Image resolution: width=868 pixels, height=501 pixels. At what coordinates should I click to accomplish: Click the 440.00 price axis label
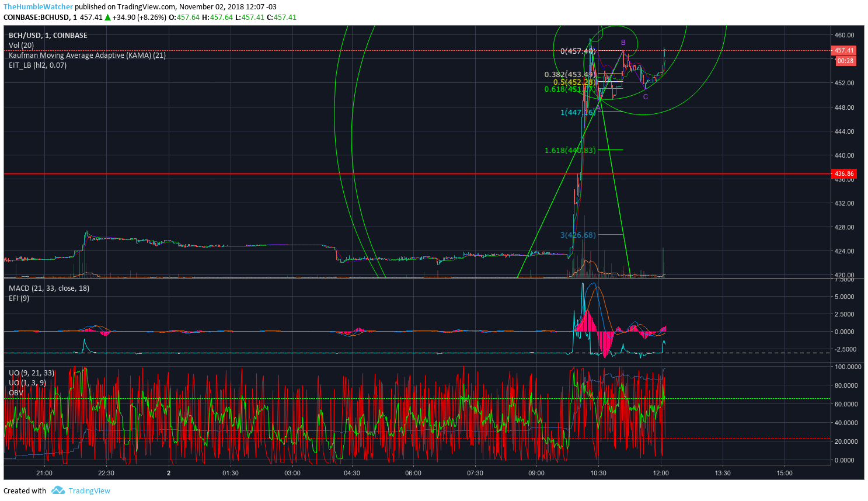[x=844, y=155]
